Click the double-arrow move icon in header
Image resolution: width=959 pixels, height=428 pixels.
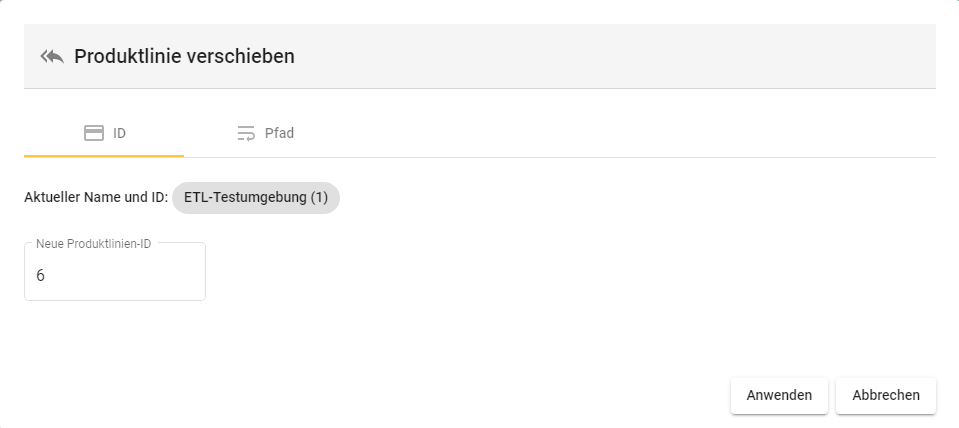pos(52,56)
